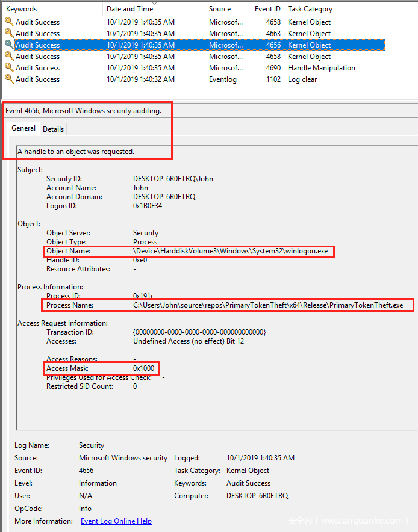The height and width of the screenshot is (532, 418).
Task: Select the General tab
Action: point(23,129)
